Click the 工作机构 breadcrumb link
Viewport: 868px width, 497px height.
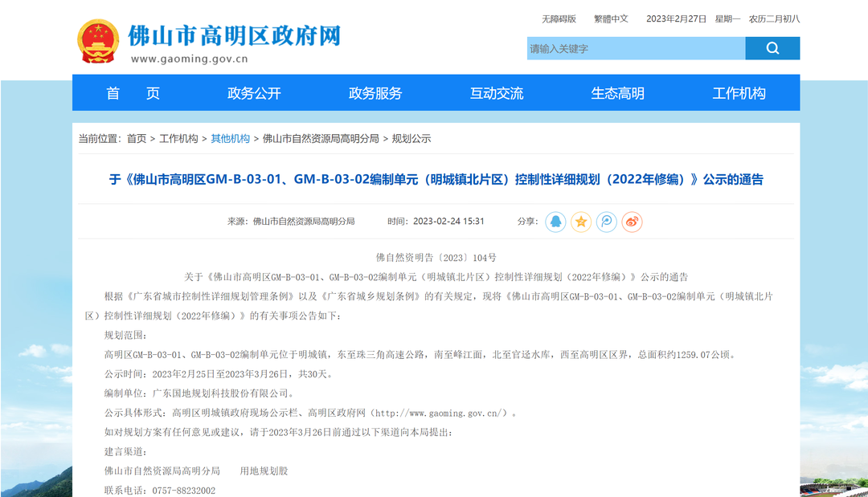pos(178,139)
